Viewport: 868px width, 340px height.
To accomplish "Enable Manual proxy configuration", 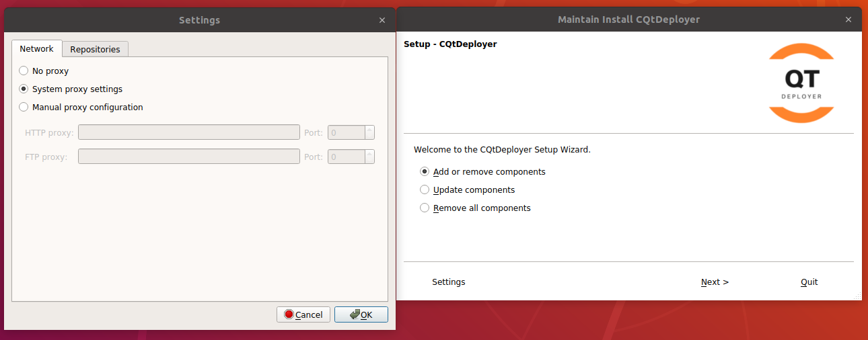I will tap(24, 107).
